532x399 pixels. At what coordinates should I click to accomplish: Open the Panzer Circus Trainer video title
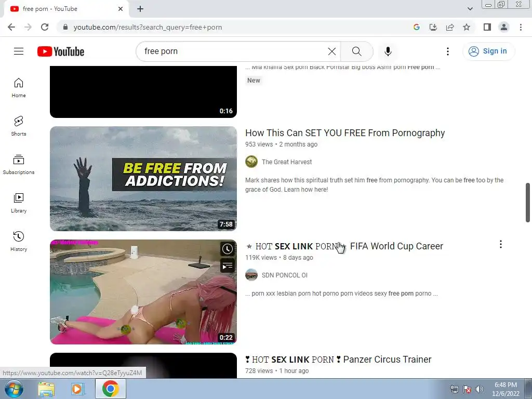tap(338, 360)
